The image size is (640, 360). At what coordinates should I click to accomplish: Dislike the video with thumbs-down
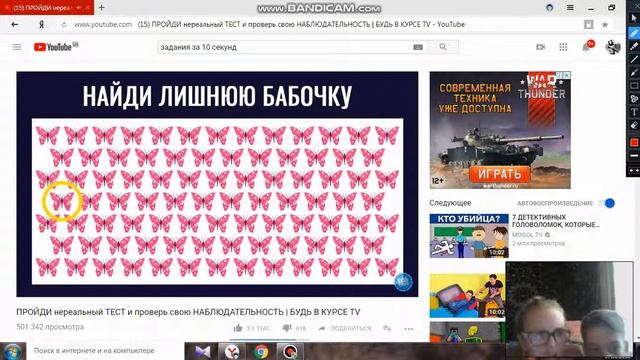click(x=287, y=328)
